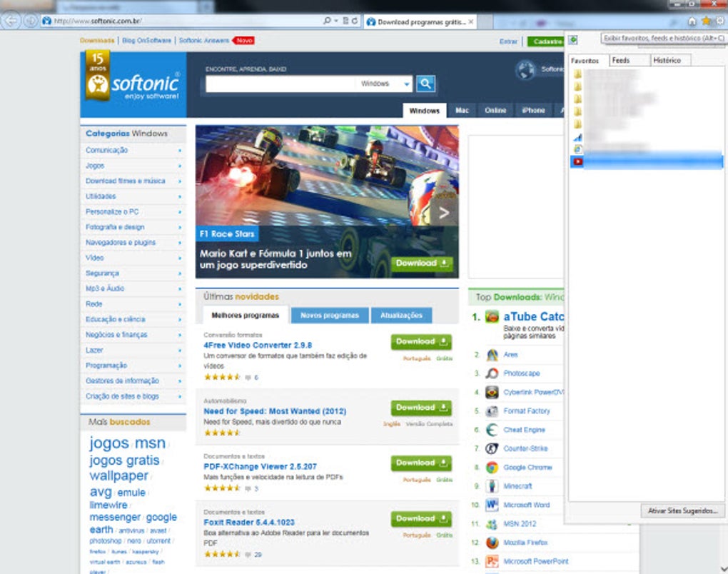Switch to the iPhone platform tab
The height and width of the screenshot is (574, 728).
[x=533, y=111]
